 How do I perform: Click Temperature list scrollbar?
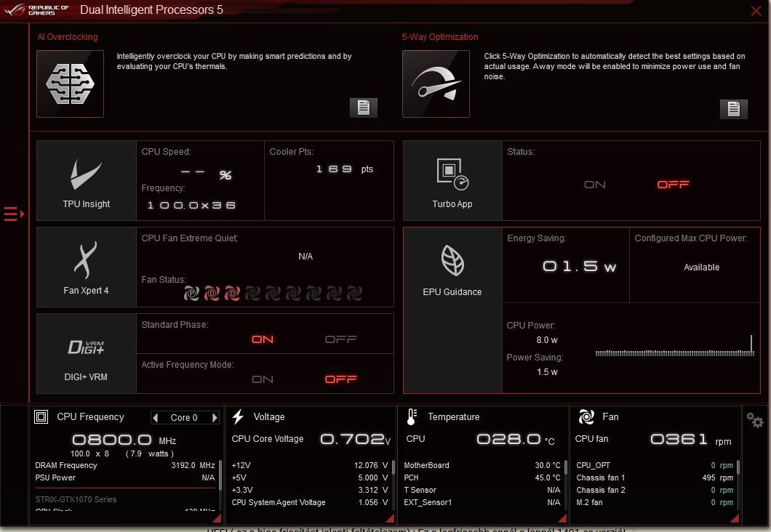click(x=565, y=467)
